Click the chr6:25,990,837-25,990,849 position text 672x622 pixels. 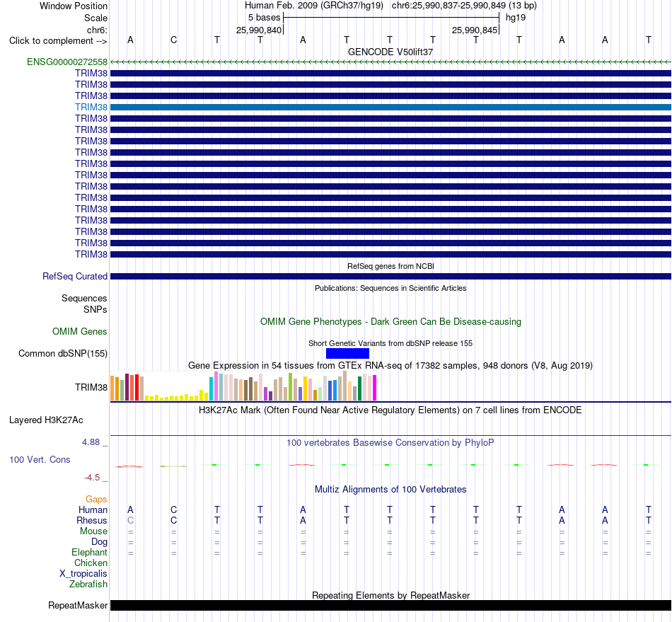464,6
